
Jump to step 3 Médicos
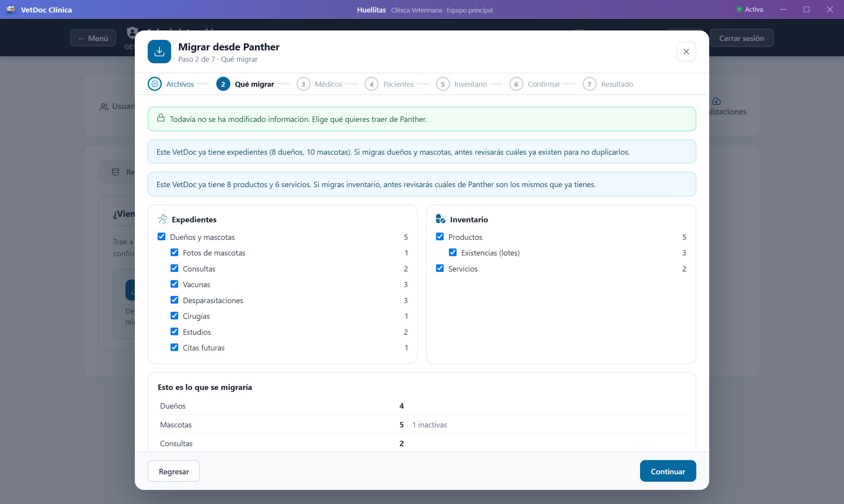[319, 84]
